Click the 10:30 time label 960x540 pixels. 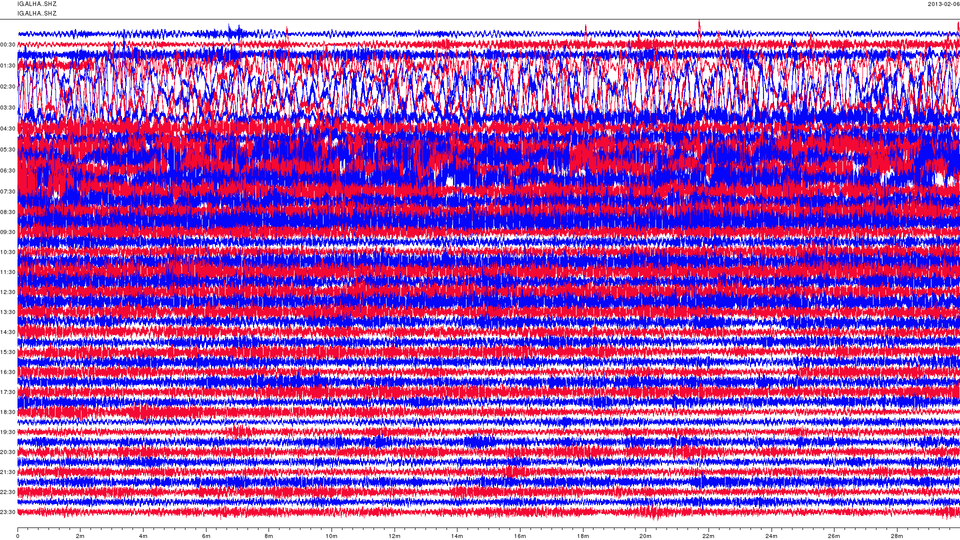pyautogui.click(x=8, y=252)
